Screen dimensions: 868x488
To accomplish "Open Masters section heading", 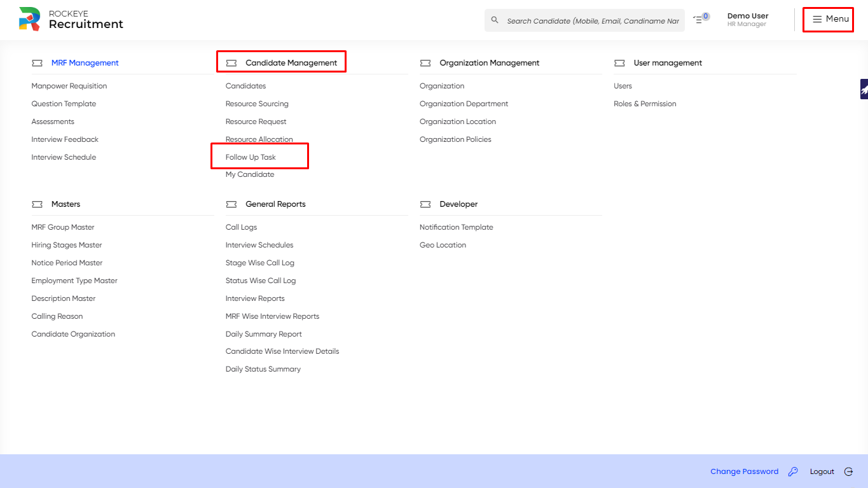I will [65, 204].
